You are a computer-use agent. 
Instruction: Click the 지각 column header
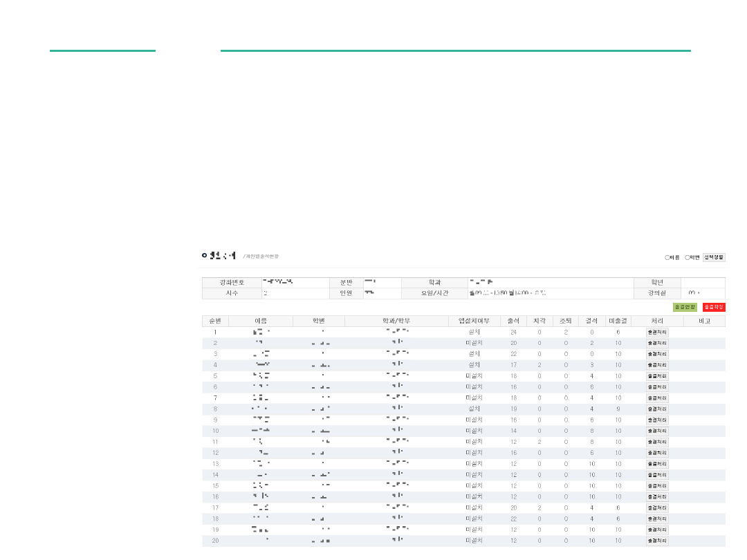click(539, 321)
